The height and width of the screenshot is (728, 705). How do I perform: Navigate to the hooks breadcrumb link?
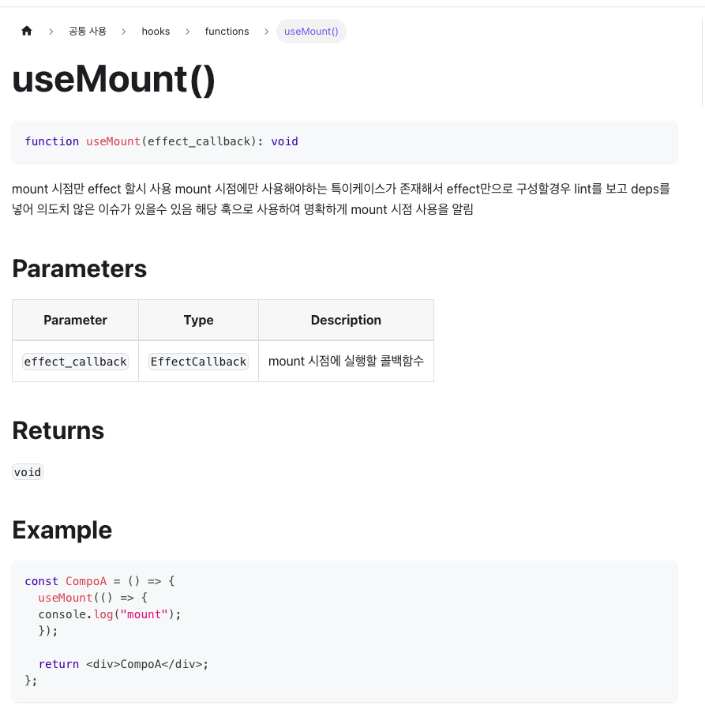click(156, 32)
